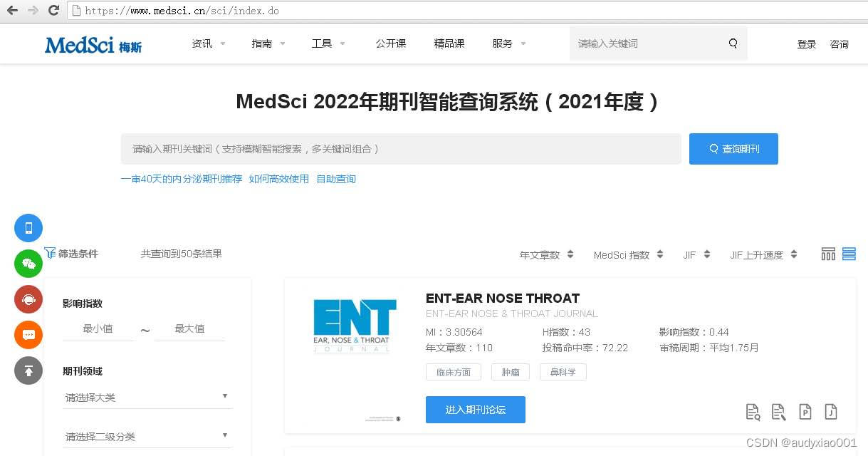Click the J document icon on ENT card
Viewport: 868px width, 456px height.
[x=830, y=412]
